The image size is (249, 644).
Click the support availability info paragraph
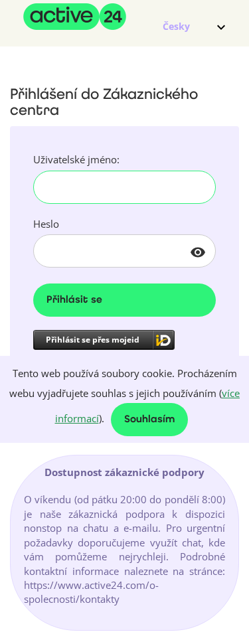pos(125,550)
